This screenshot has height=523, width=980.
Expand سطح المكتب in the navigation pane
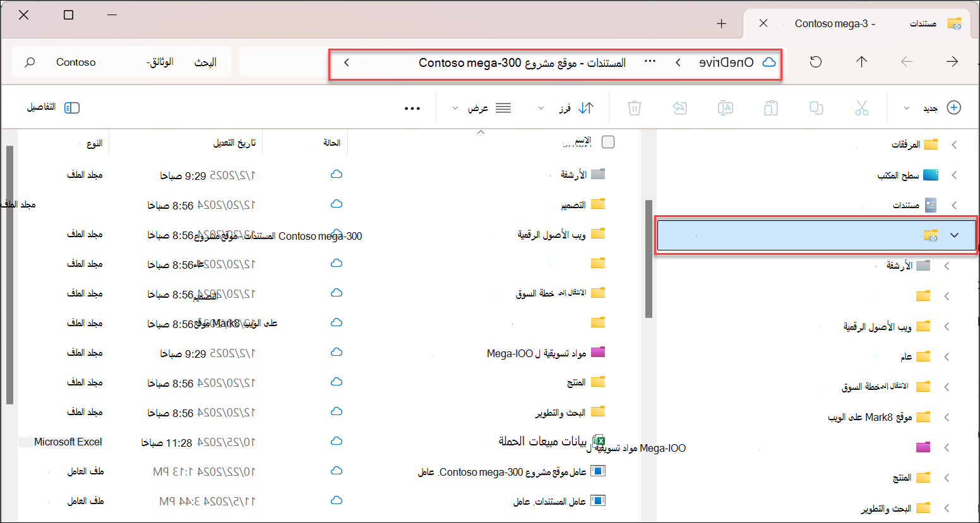[954, 175]
